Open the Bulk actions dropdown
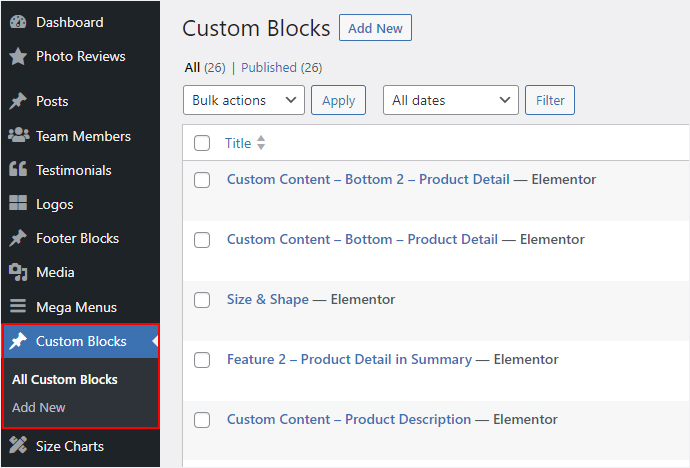690x468 pixels. pos(244,100)
